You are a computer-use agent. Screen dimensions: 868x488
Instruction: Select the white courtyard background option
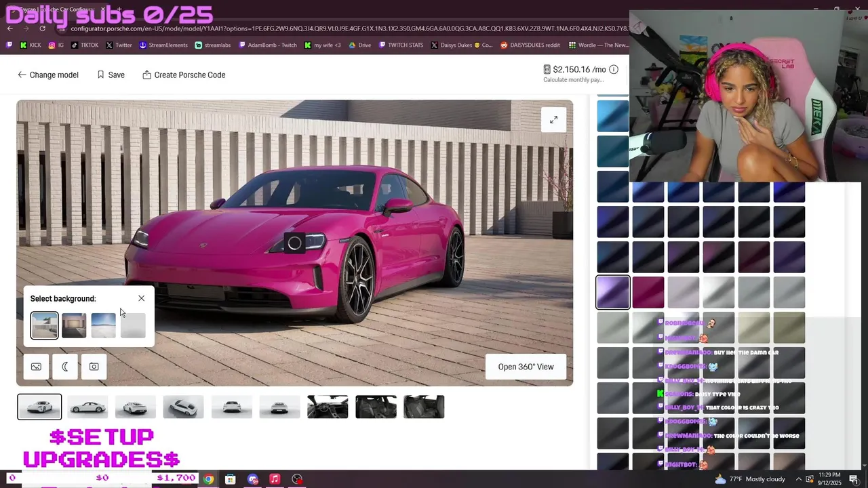point(44,325)
